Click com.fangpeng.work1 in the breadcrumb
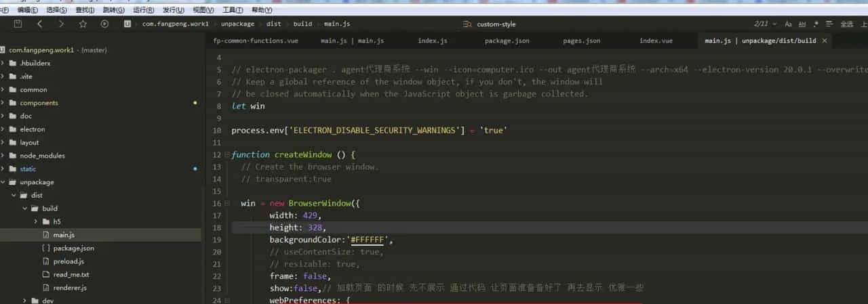This screenshot has height=304, width=868. point(176,24)
